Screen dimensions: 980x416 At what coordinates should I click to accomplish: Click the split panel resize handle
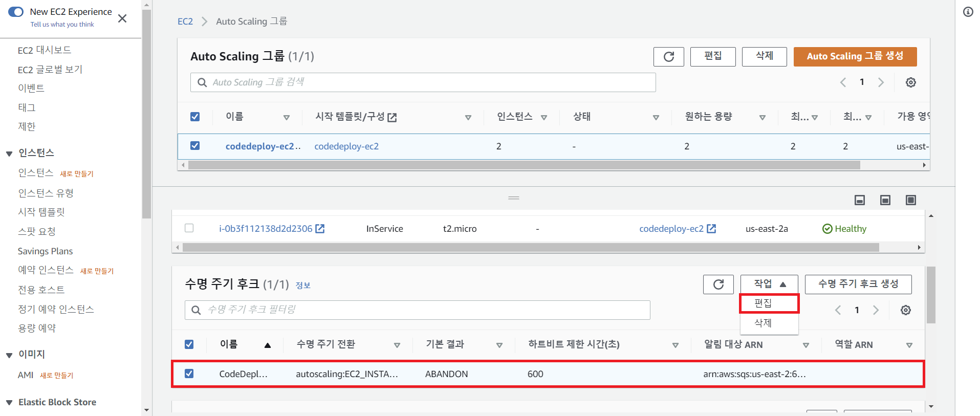pos(514,198)
